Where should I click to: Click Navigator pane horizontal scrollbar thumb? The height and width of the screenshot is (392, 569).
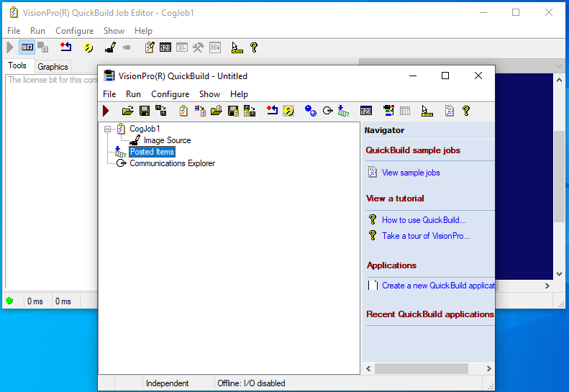[x=422, y=368]
